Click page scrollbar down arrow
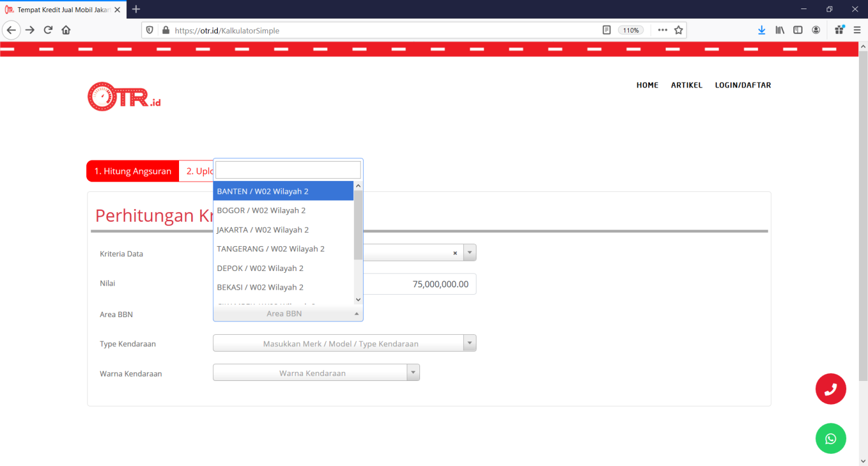This screenshot has height=466, width=868. [x=863, y=461]
